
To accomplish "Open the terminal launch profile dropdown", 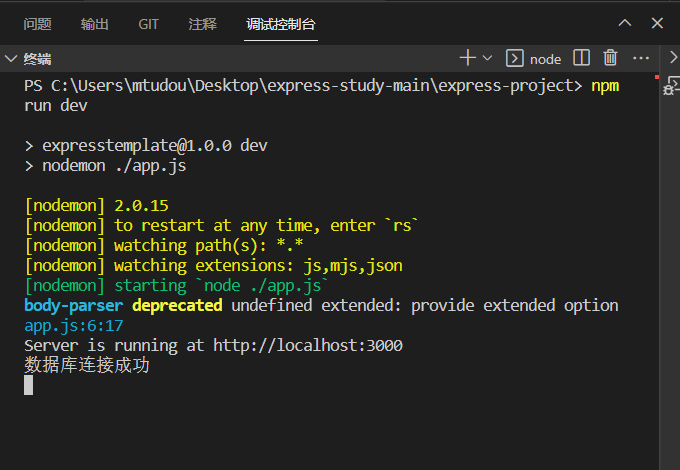I will tap(487, 58).
